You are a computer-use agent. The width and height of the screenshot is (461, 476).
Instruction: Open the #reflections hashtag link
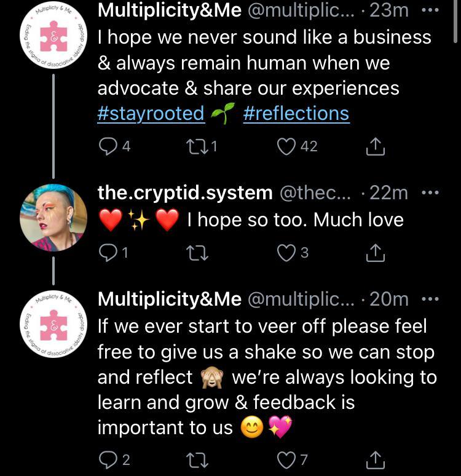point(296,114)
